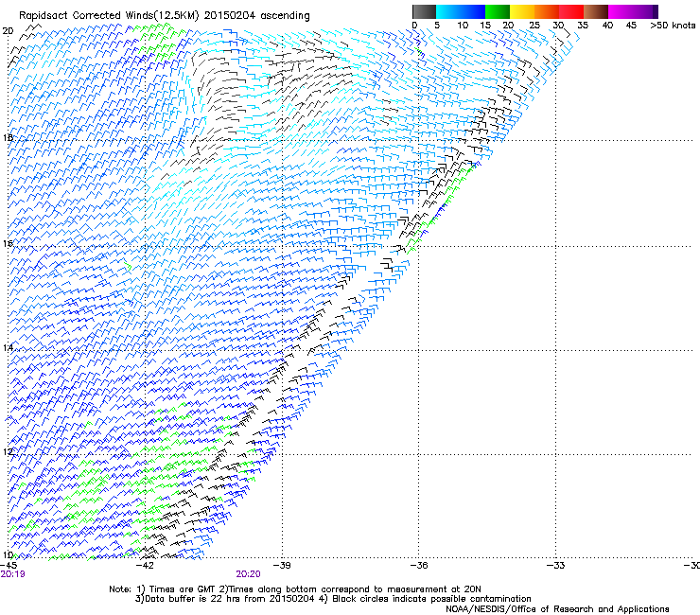Click the '14' latitude label on left axis
Image resolution: width=700 pixels, height=615 pixels.
8,347
